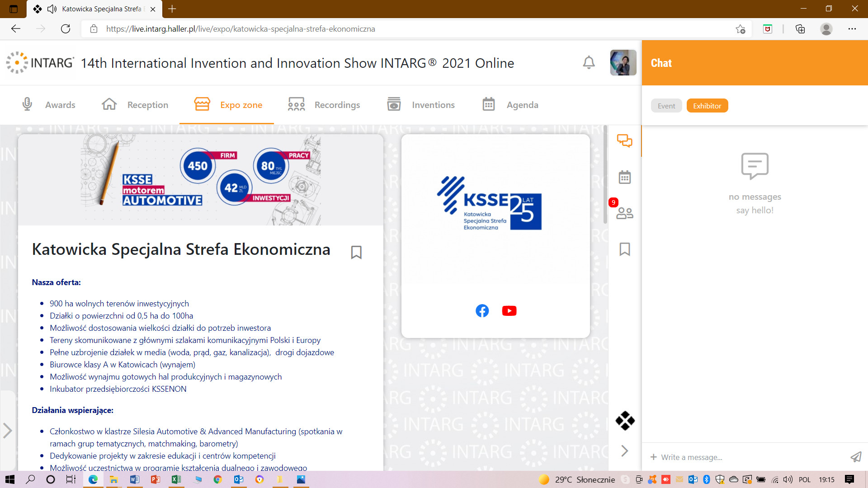Open Excel from the taskbar
Viewport: 868px width, 488px height.
pyautogui.click(x=176, y=479)
